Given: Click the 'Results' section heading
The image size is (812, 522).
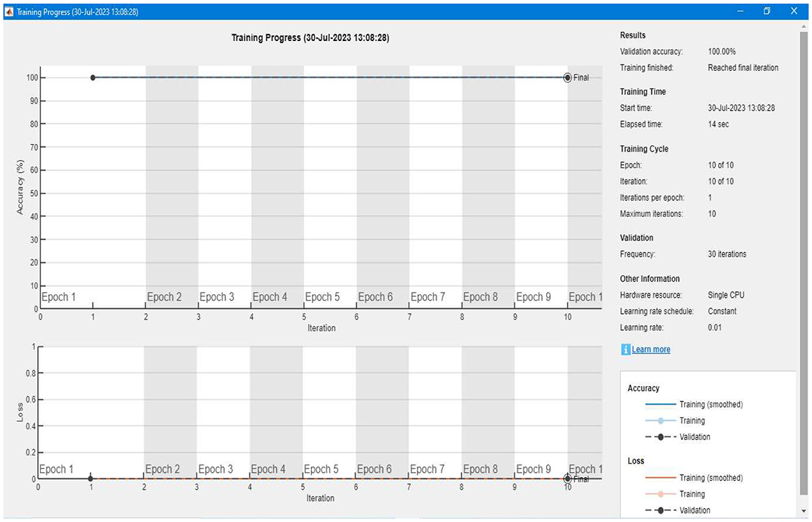Looking at the screenshot, I should pyautogui.click(x=633, y=36).
